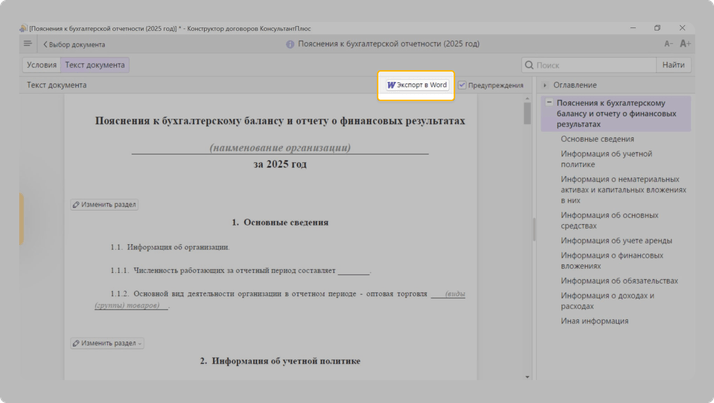
Task: Export the document to Word
Action: pos(417,85)
